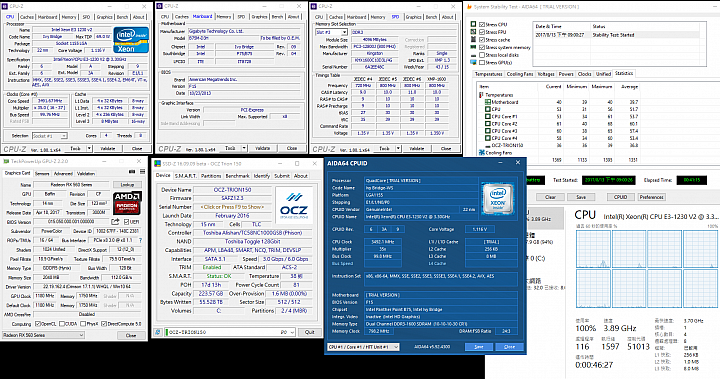Open Tools dropdown arrow in CPU-Z Mainboard window
Image resolution: width=720 pixels, height=379 pixels.
(244, 148)
